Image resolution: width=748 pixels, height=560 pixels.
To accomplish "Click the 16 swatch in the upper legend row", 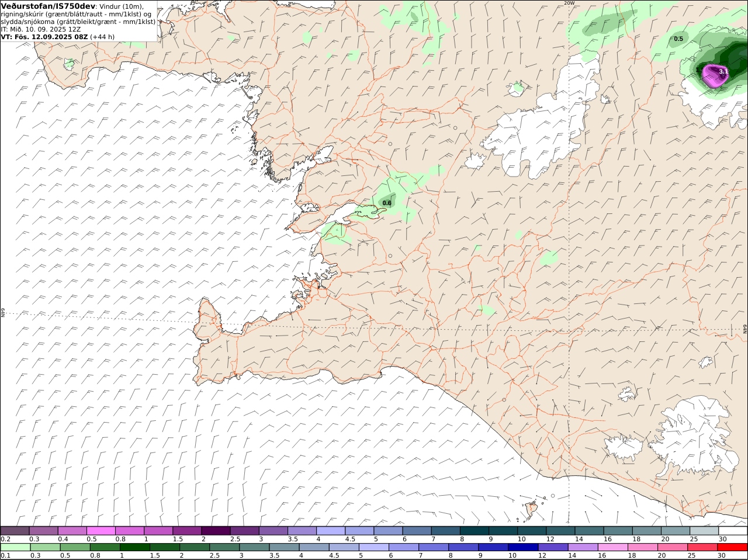I will pyautogui.click(x=619, y=531).
